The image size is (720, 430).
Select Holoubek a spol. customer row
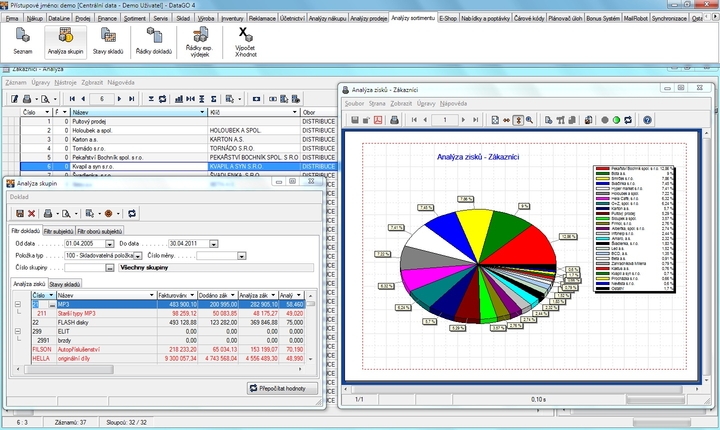[x=179, y=130]
